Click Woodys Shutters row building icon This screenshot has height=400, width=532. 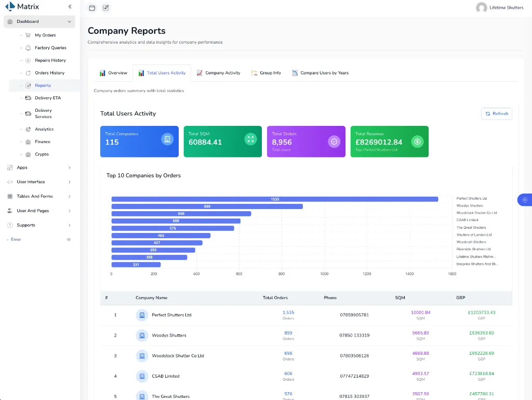pos(142,336)
